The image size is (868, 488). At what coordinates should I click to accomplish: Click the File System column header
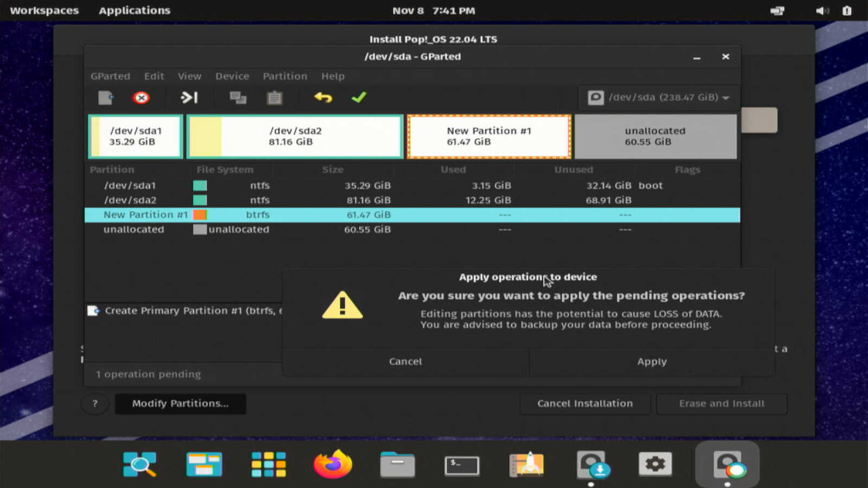coord(225,170)
